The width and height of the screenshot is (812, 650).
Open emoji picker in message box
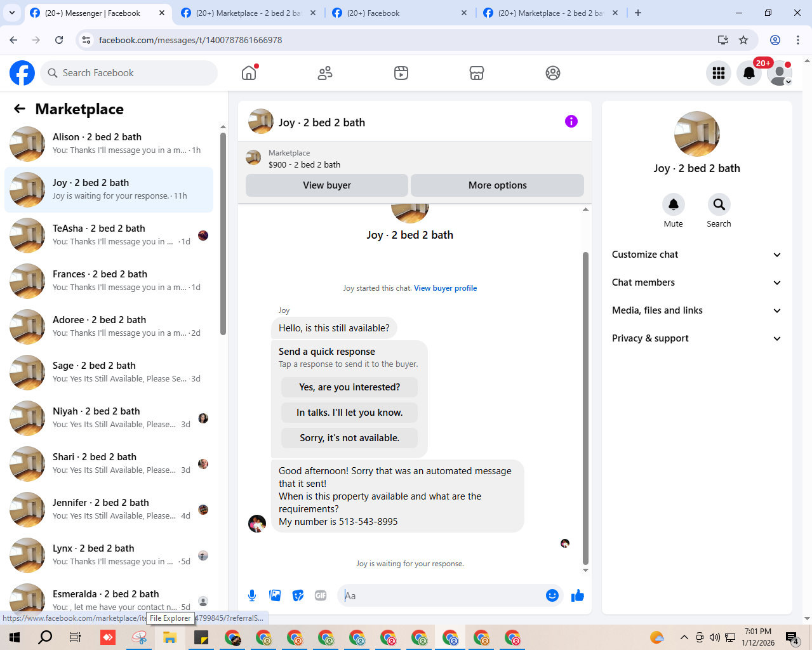click(552, 595)
